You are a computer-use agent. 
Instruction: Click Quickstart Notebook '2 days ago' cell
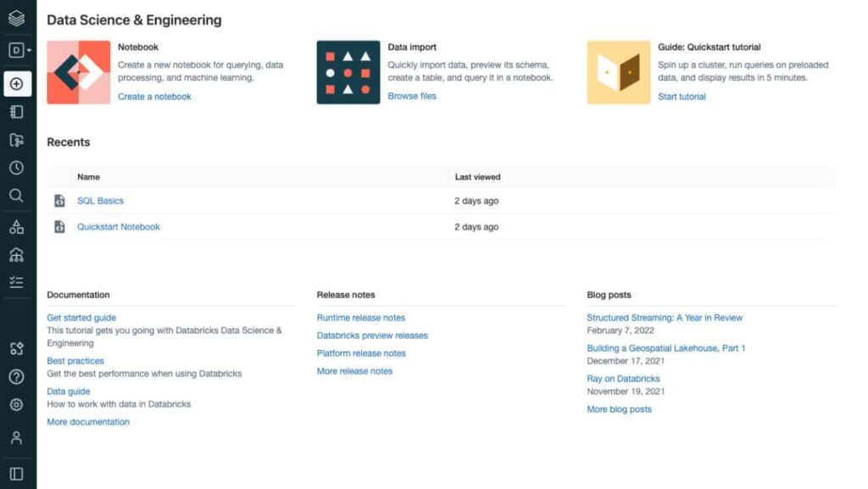coord(476,227)
